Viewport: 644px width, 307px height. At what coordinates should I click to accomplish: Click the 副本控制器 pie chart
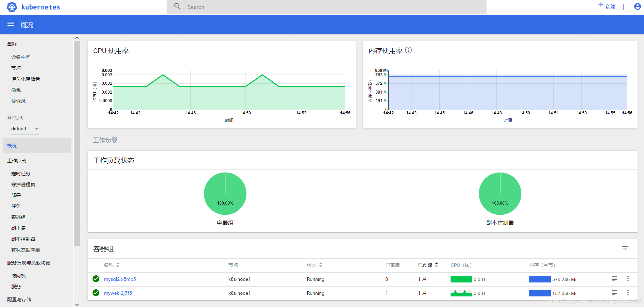500,194
